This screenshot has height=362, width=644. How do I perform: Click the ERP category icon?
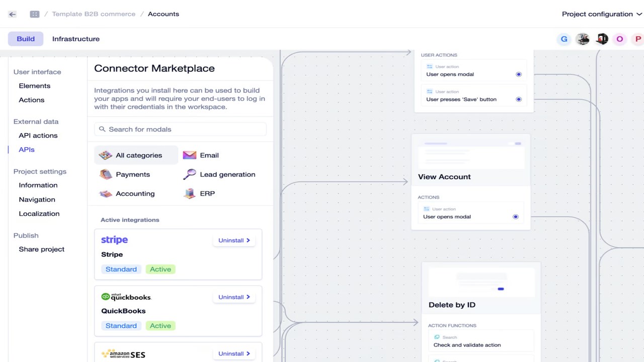(x=189, y=194)
